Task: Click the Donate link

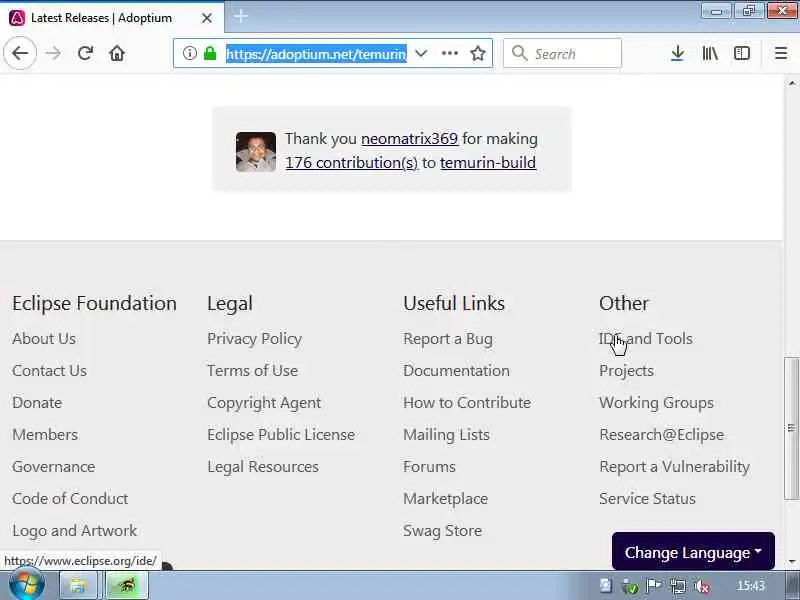Action: tap(37, 403)
